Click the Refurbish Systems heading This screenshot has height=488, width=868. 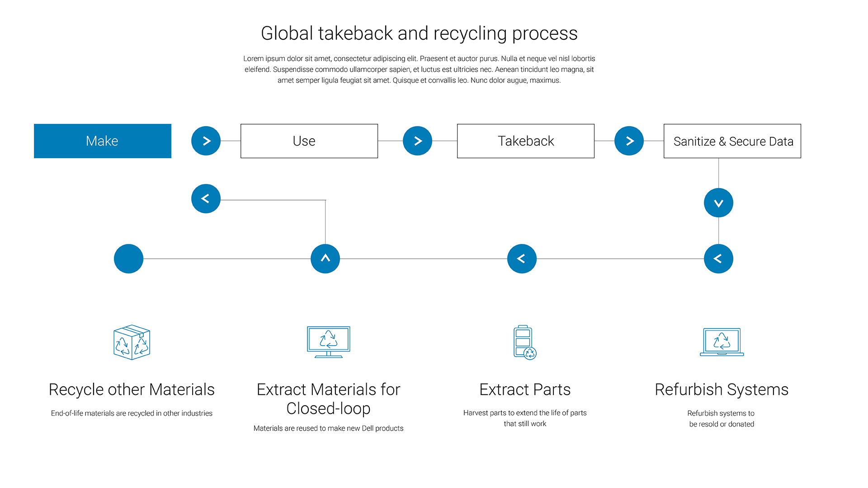tap(722, 389)
